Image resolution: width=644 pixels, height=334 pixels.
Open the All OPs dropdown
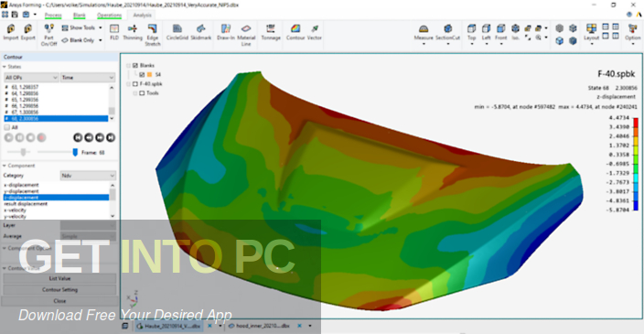pos(31,77)
